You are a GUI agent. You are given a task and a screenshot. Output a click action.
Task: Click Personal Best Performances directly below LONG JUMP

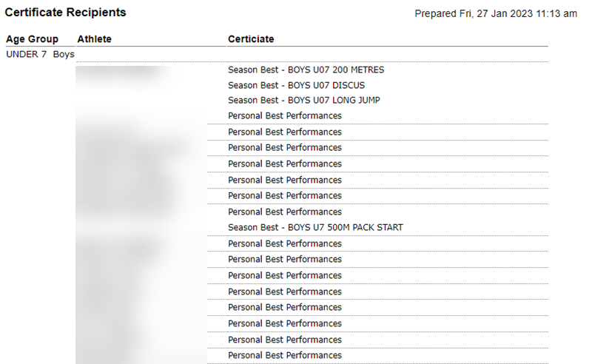point(285,115)
